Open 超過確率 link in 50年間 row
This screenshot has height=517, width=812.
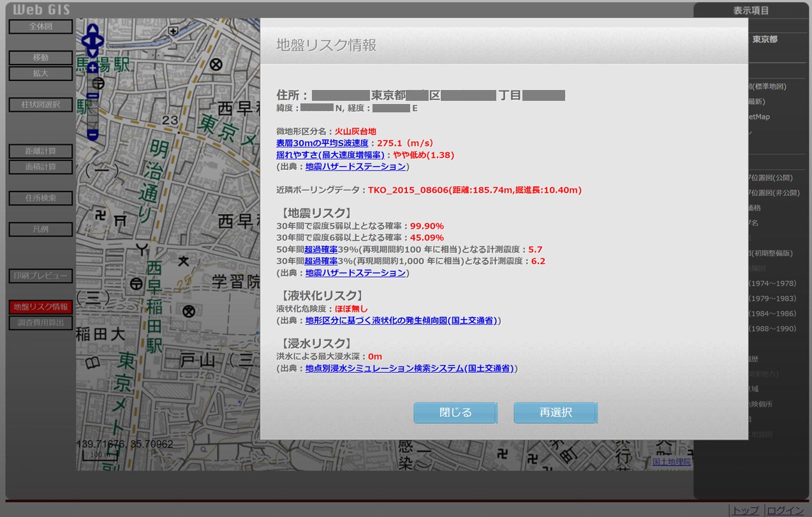click(321, 250)
